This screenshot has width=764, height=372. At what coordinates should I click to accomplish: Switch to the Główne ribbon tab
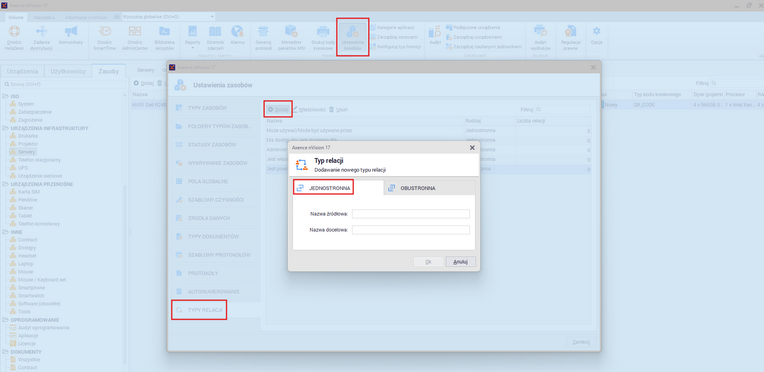(16, 17)
